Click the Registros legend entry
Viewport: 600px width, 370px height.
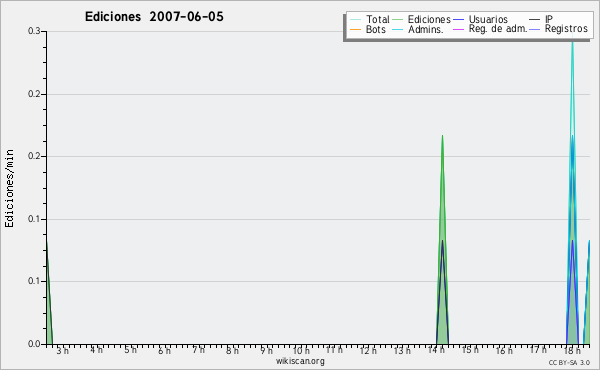click(x=559, y=29)
